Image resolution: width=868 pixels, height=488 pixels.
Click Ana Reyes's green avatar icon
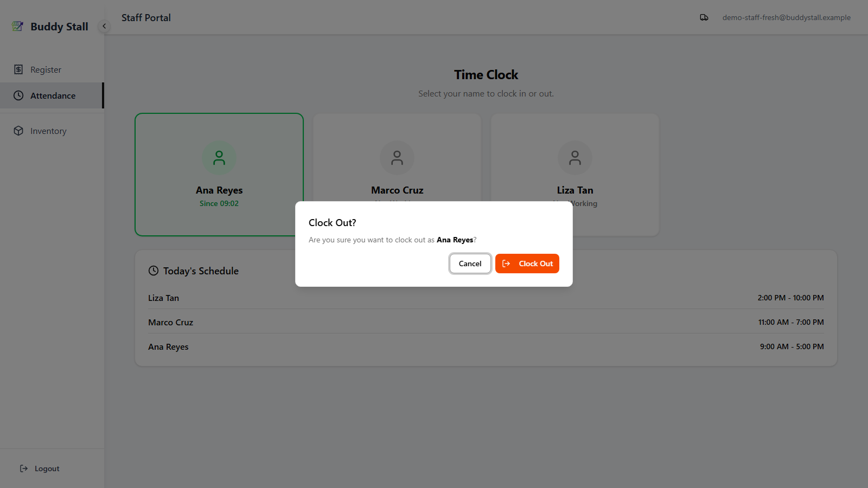coord(219,158)
